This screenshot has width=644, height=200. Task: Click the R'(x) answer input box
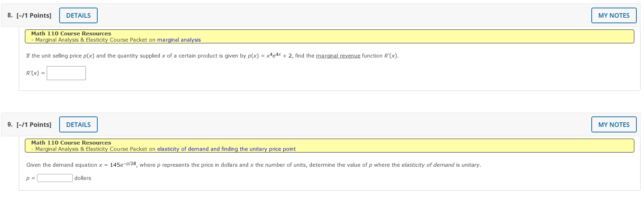[x=66, y=73]
